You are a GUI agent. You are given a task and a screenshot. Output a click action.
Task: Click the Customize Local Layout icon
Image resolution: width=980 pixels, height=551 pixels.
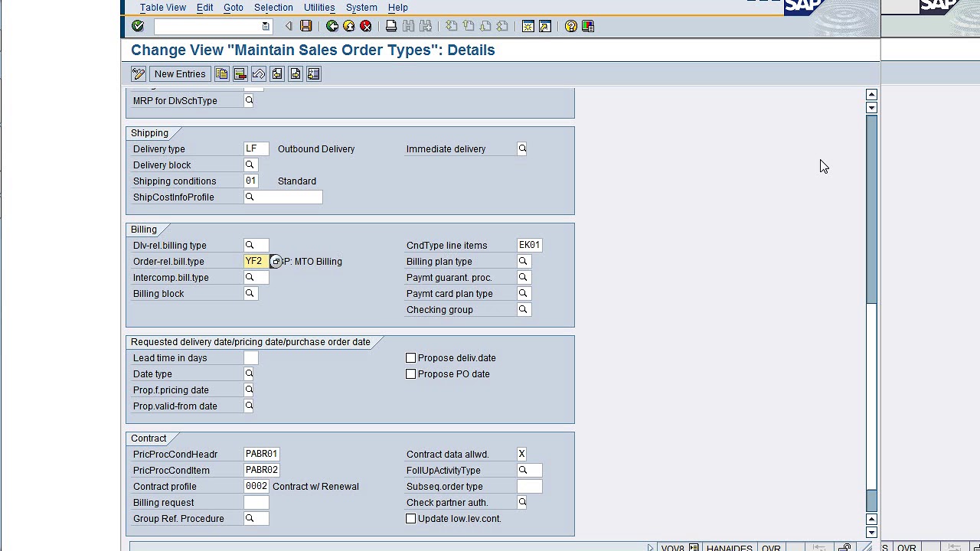coord(588,26)
